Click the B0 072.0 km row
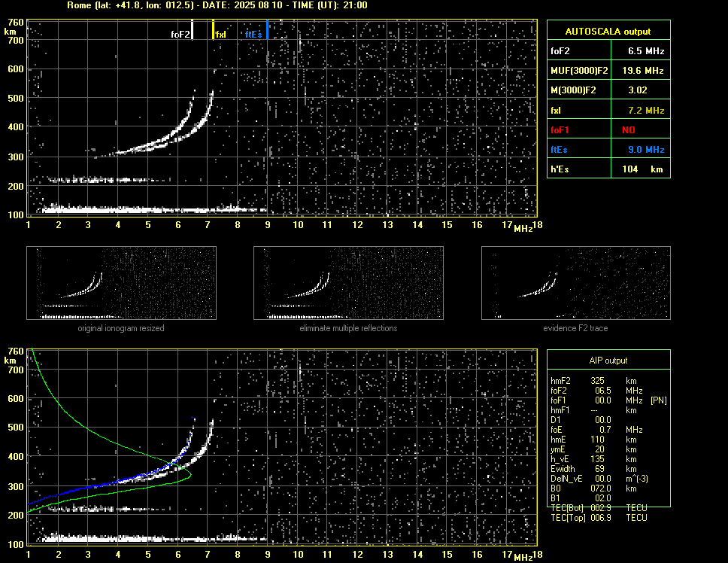 [594, 488]
